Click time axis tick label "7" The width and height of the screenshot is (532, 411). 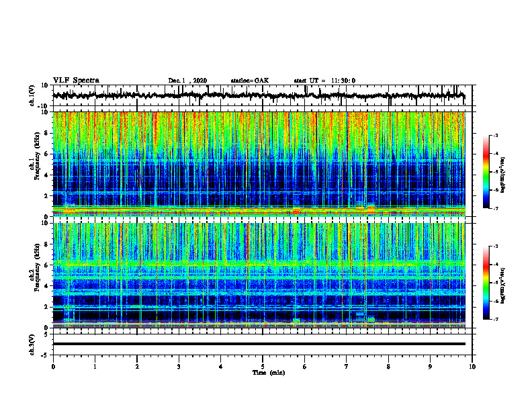tap(347, 367)
